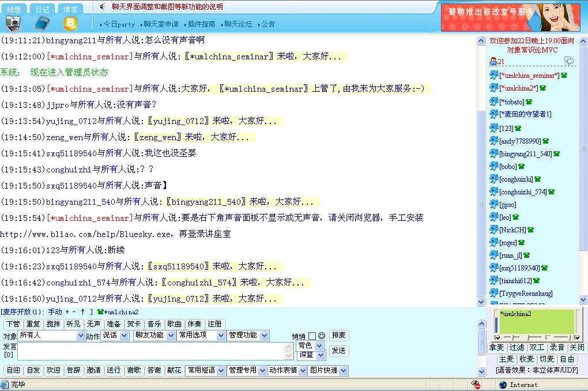Click avatar icon next to [*tobato]

[x=494, y=101]
